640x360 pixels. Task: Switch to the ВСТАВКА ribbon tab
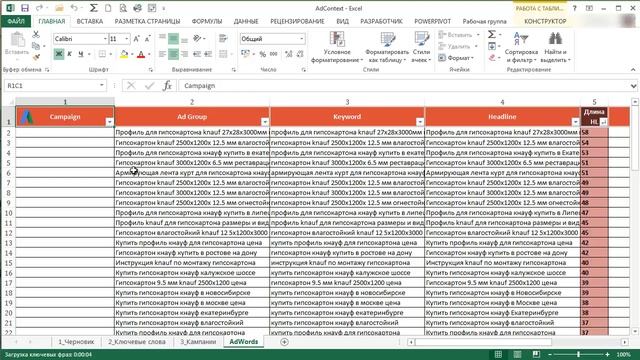pos(90,21)
